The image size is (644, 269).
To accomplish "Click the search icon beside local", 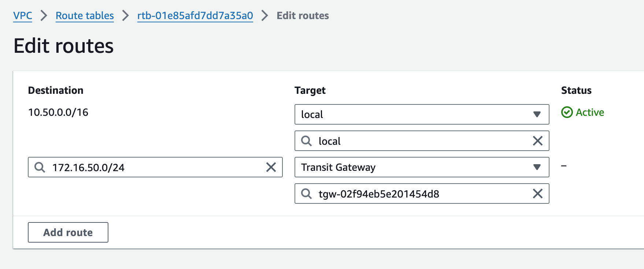I will click(x=306, y=141).
